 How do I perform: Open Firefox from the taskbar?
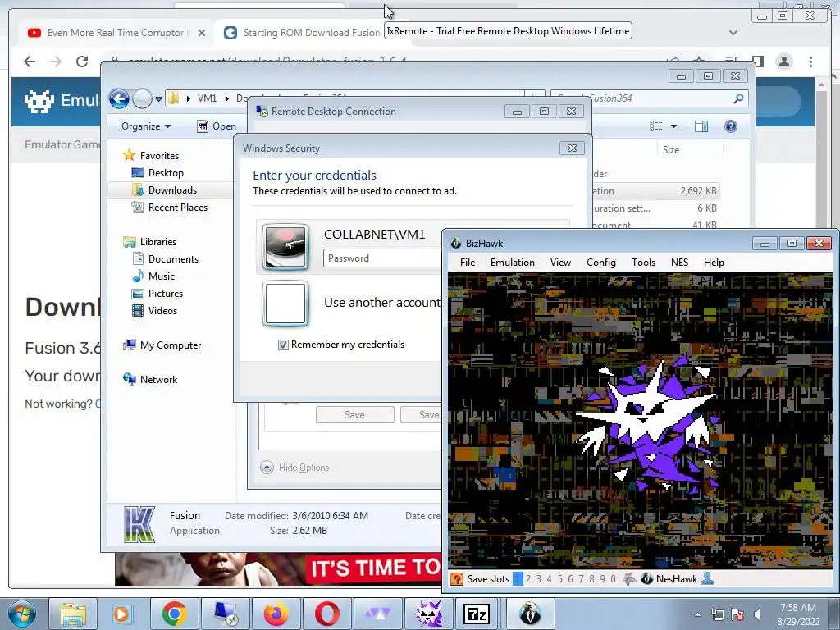point(276,614)
